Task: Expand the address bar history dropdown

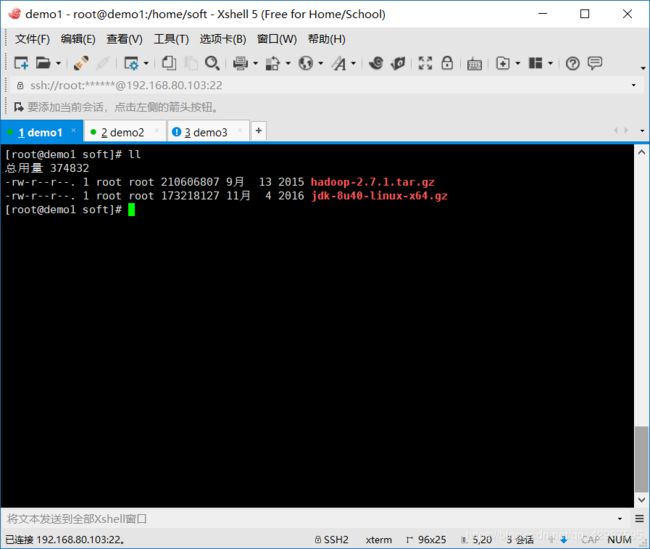Action: [x=633, y=85]
